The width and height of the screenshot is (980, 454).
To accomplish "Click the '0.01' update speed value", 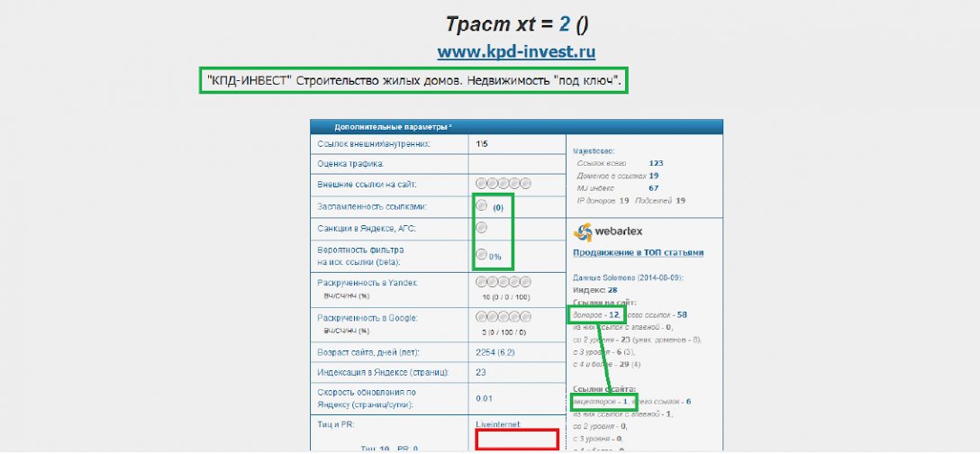I will 484,398.
